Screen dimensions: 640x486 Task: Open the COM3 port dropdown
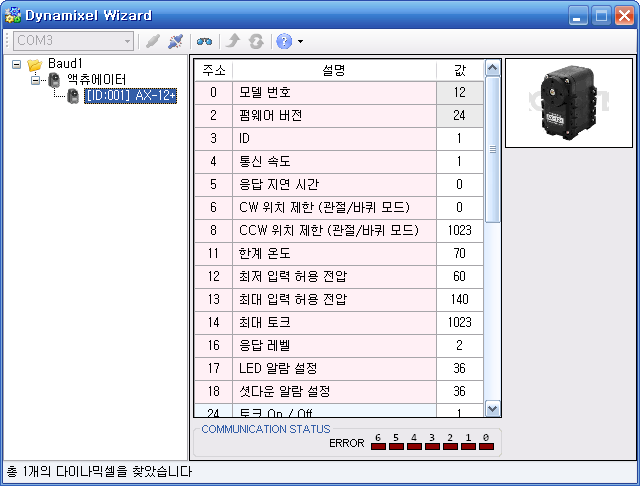tap(126, 41)
